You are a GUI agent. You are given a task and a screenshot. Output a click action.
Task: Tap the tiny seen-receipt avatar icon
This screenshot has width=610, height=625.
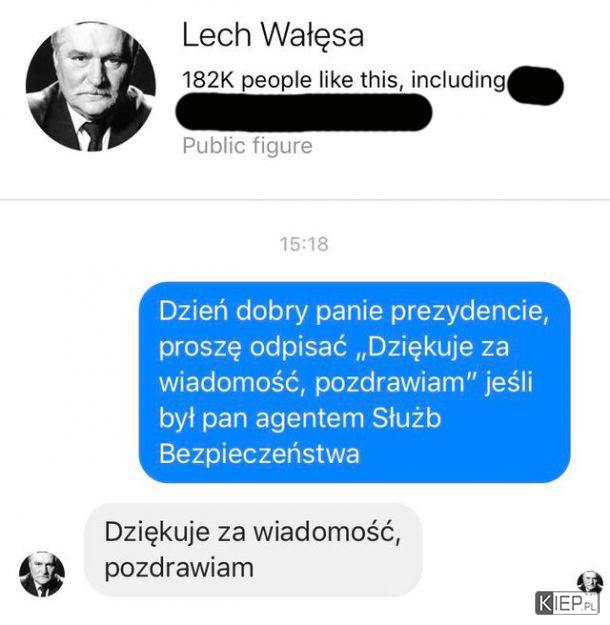pyautogui.click(x=590, y=582)
